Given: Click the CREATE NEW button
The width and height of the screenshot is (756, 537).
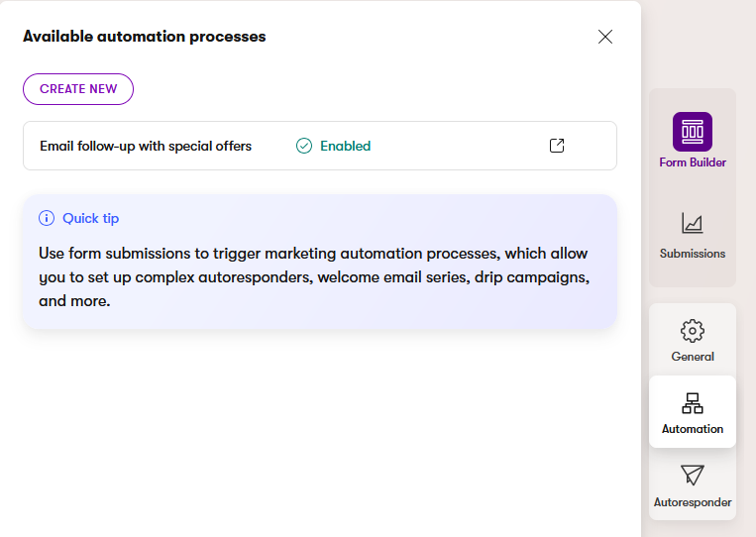Looking at the screenshot, I should coord(78,89).
